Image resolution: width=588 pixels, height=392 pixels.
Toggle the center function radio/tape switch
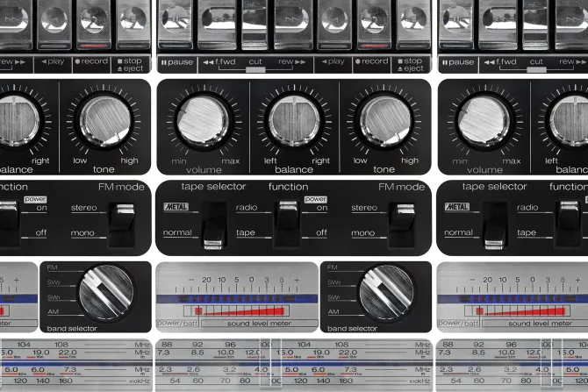286,217
